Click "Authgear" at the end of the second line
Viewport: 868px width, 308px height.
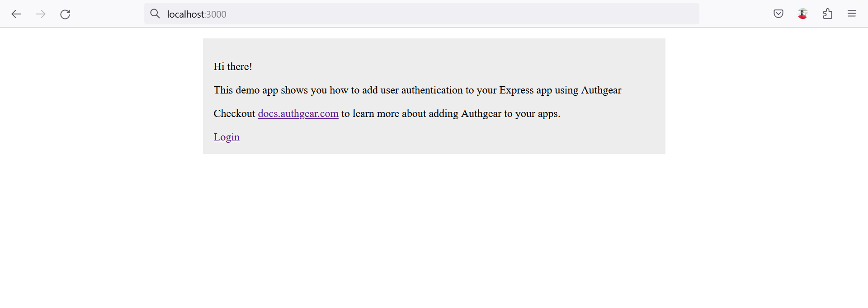[601, 90]
